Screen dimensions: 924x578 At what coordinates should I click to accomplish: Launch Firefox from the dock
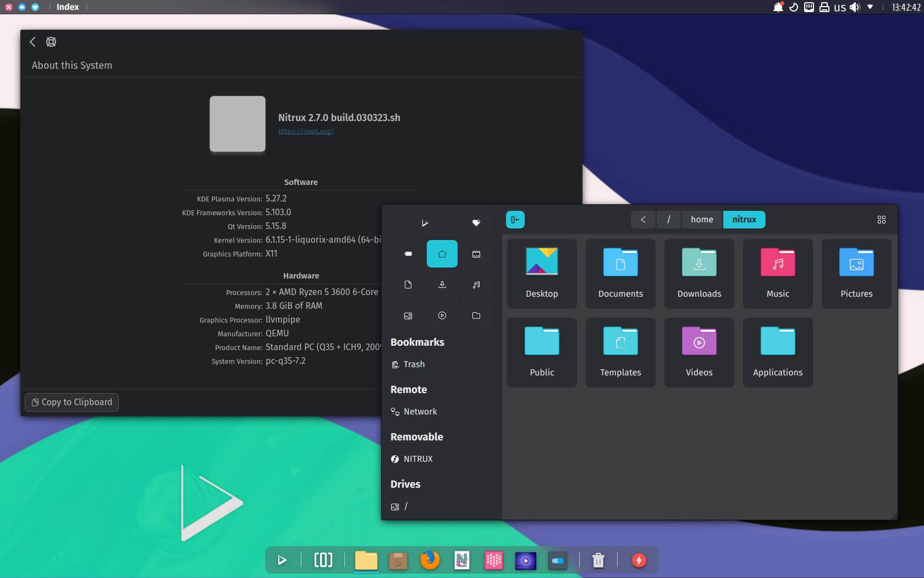430,560
